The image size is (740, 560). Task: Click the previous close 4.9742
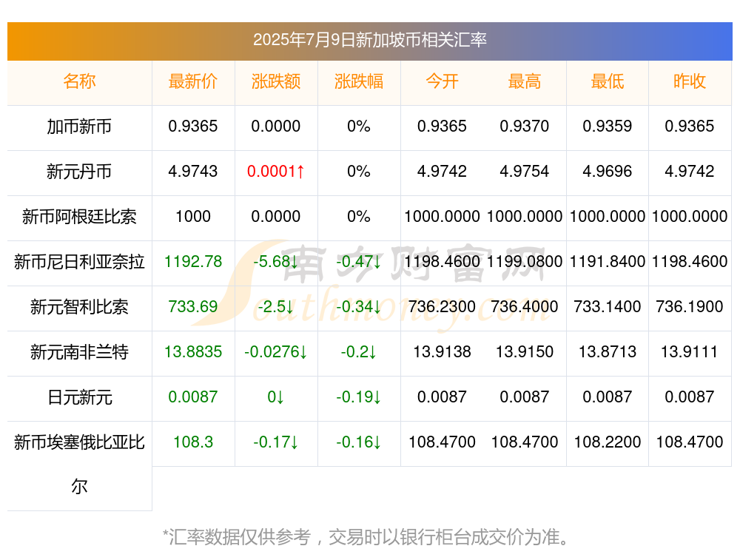(690, 172)
